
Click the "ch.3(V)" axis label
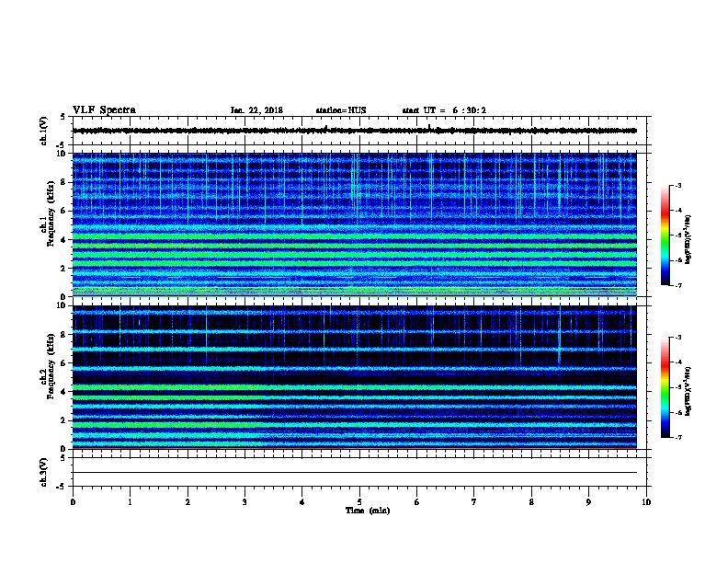43,472
